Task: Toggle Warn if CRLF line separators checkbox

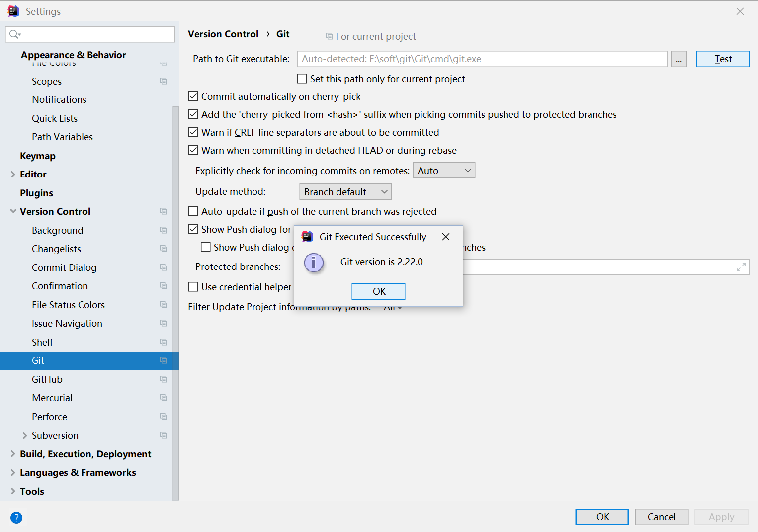Action: (193, 132)
